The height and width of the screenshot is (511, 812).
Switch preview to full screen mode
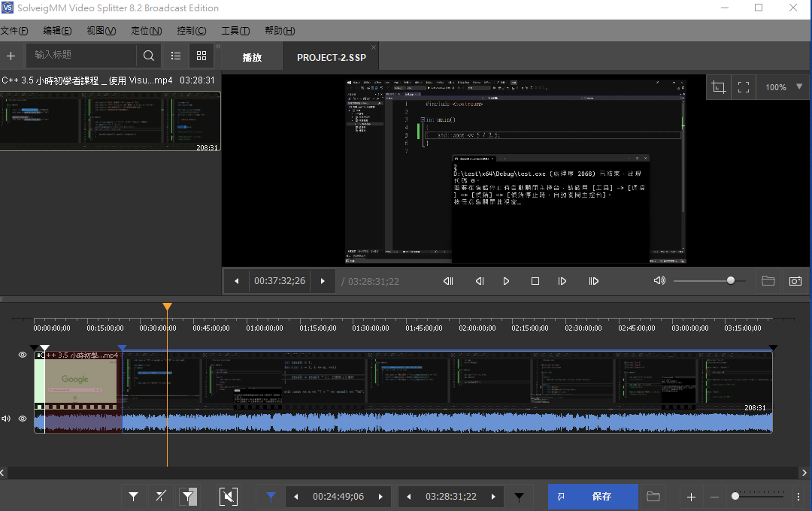(744, 87)
